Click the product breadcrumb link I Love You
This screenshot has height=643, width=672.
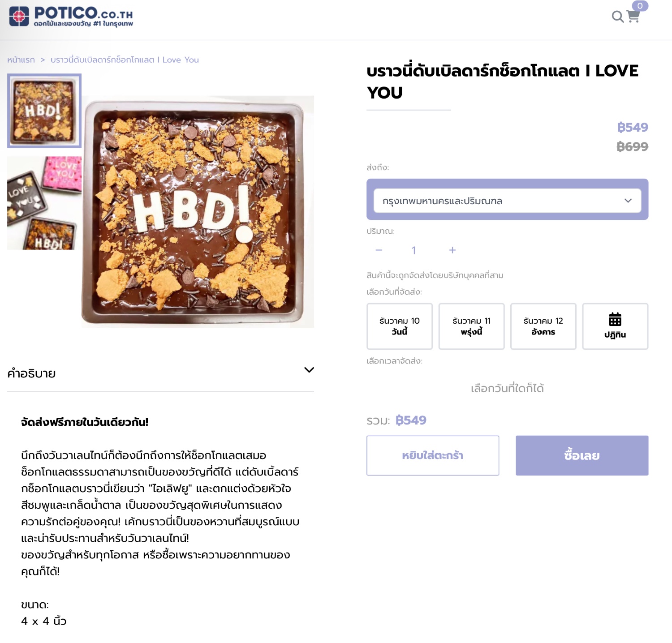coord(125,60)
